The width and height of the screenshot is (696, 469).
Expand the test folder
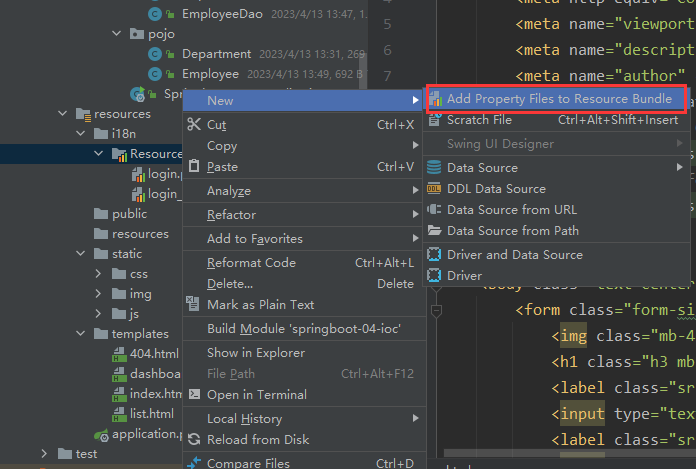pyautogui.click(x=45, y=454)
